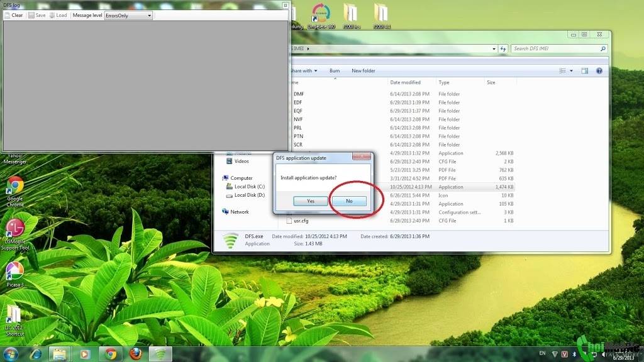This screenshot has width=644, height=362.
Task: Sort by the Size column header
Action: point(491,82)
